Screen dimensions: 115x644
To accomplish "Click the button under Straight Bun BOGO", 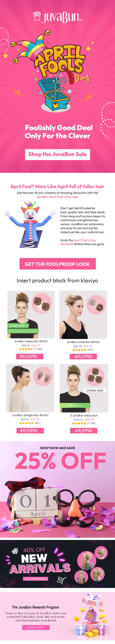I will (29, 431).
